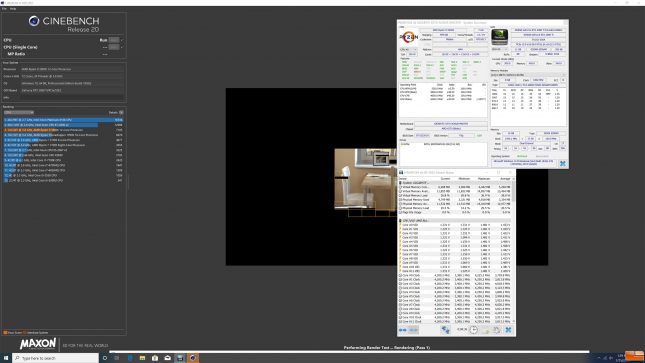The width and height of the screenshot is (645, 363).
Task: Open File Explorer from the taskbar
Action: point(142,358)
